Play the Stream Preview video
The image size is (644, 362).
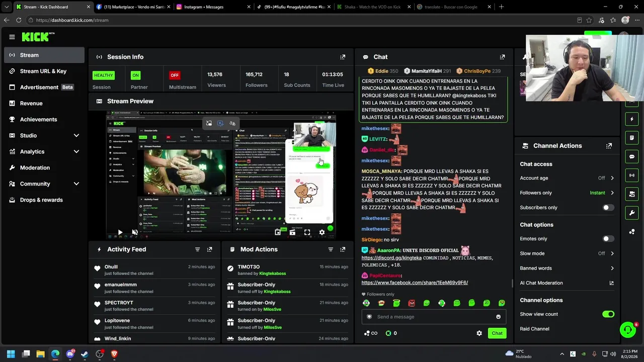(120, 232)
